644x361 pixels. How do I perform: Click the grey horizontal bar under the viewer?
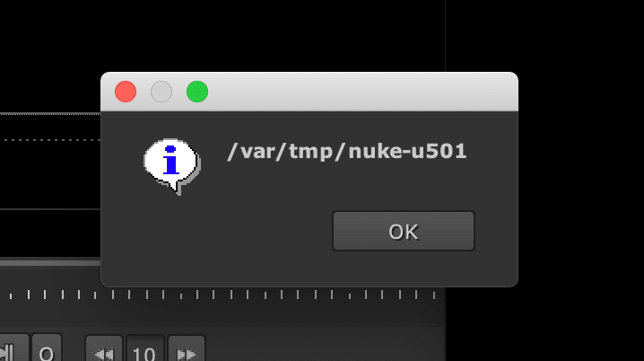click(50, 262)
